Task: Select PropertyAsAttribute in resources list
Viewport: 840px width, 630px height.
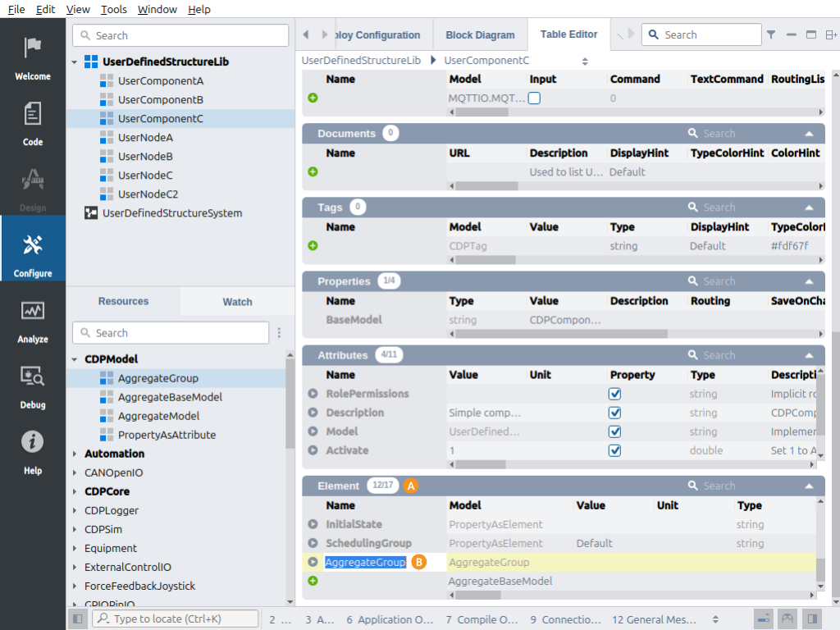Action: click(167, 435)
